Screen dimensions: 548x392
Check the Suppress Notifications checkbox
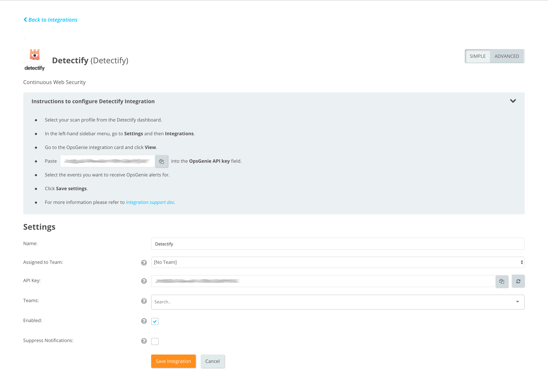pos(155,341)
